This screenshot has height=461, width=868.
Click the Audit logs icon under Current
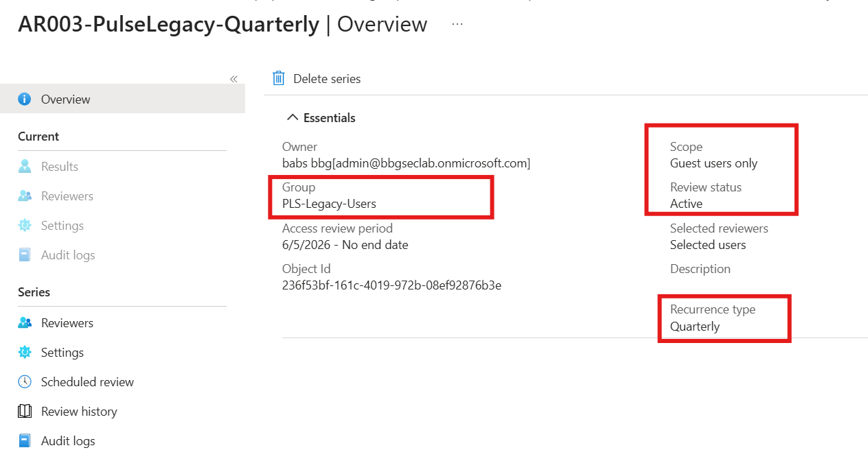tap(25, 255)
